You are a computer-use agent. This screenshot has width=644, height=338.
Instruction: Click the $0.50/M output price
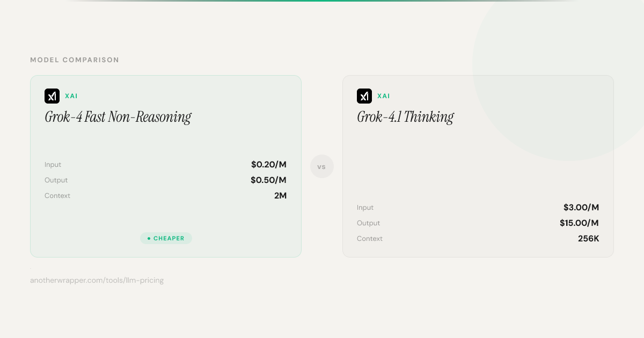coord(268,180)
